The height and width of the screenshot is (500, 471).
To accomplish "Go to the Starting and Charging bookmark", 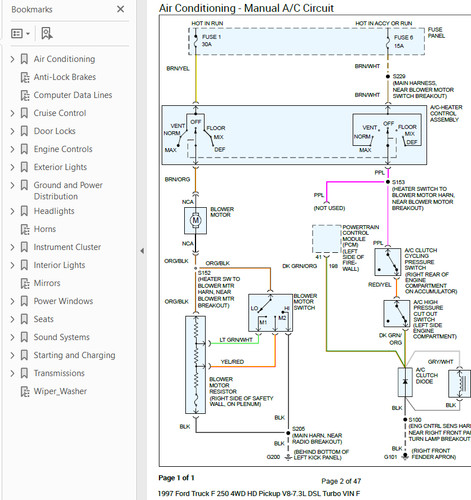I will 74,355.
